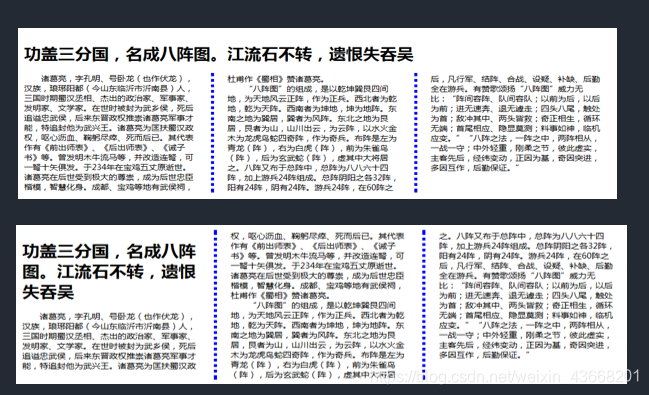Click the lower heading's last line 失吞吴
This screenshot has width=649, height=395.
[x=48, y=292]
